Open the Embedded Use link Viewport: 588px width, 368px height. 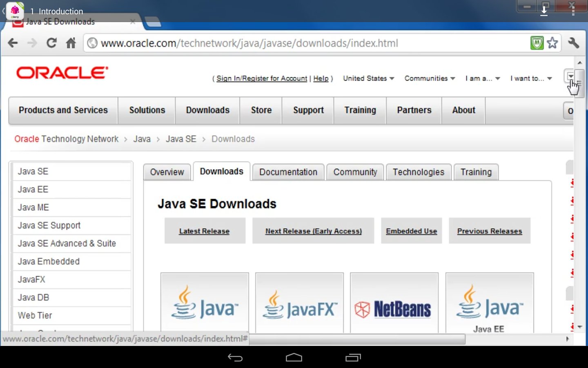point(412,231)
